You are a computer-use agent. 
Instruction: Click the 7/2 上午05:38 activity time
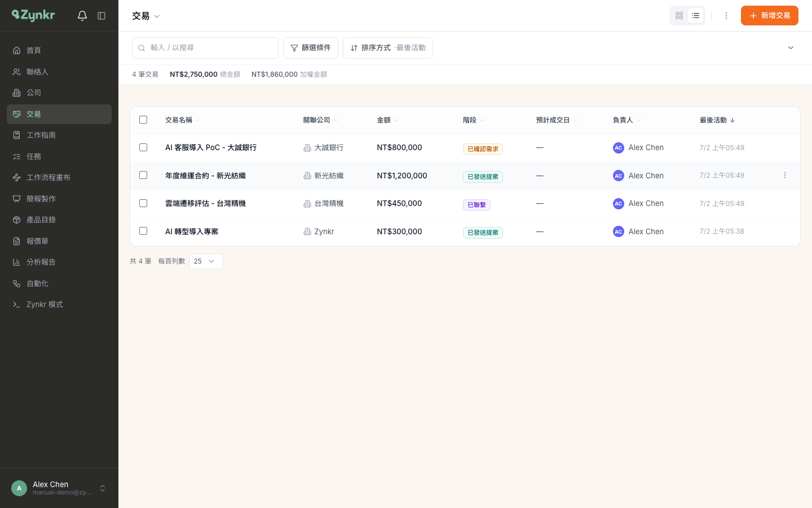[722, 231]
